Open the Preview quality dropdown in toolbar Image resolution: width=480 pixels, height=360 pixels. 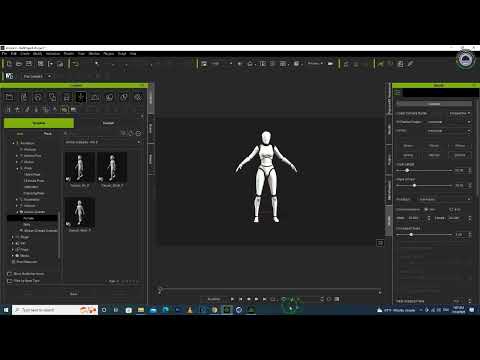(315, 63)
